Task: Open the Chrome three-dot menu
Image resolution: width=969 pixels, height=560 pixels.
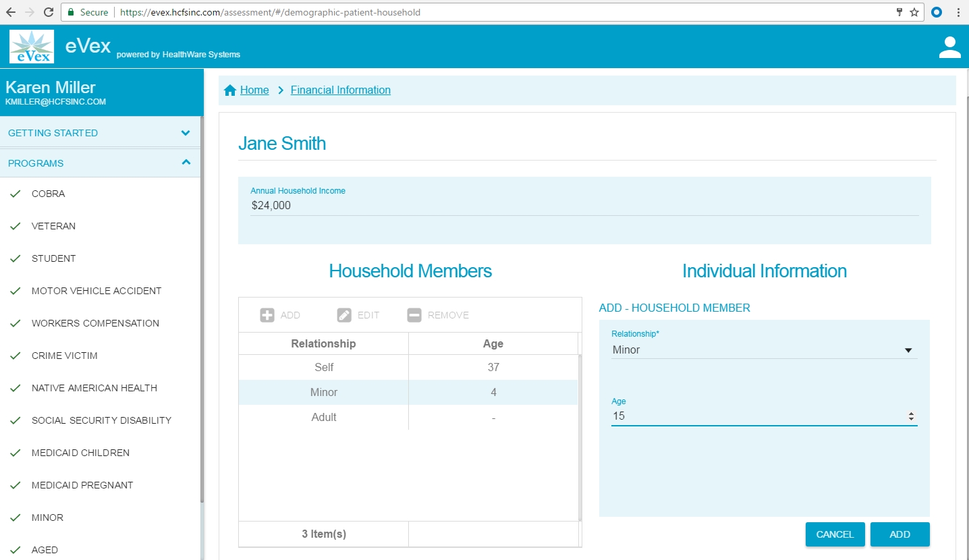Action: tap(958, 12)
